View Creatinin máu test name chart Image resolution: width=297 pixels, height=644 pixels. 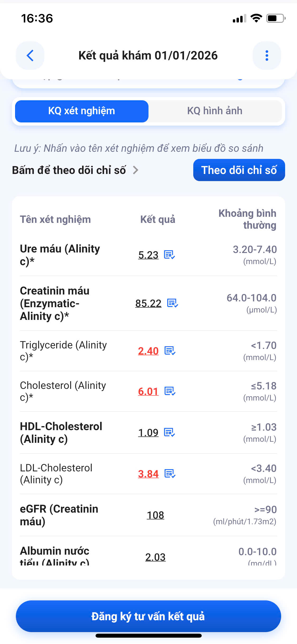(x=55, y=303)
